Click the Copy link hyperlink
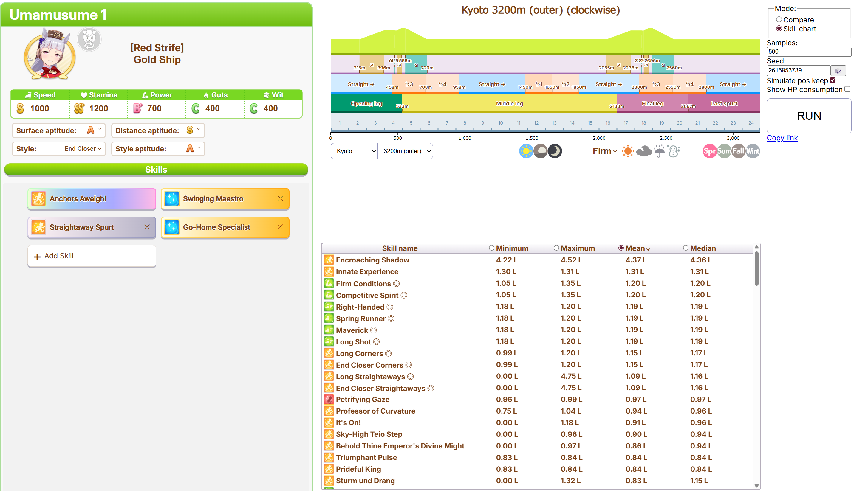This screenshot has height=491, width=868. tap(782, 138)
